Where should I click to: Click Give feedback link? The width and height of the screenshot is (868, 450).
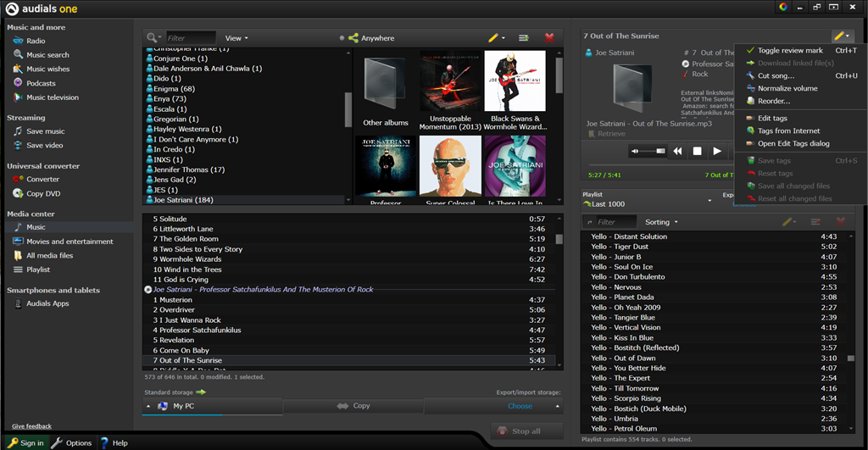(31, 426)
